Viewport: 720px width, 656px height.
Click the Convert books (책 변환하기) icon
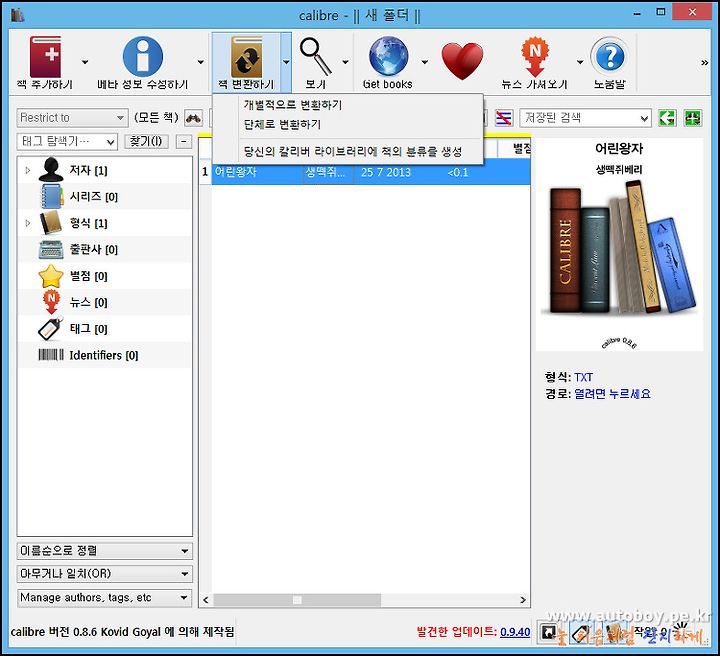247,57
